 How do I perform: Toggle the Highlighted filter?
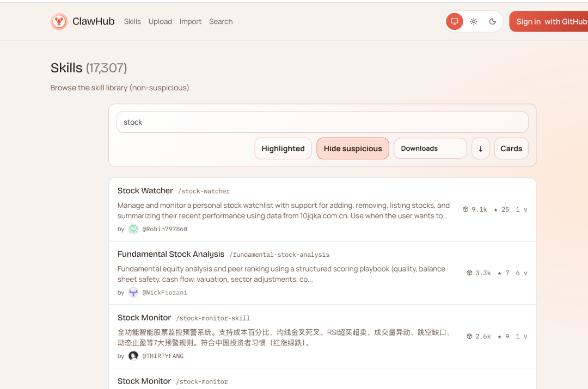pyautogui.click(x=283, y=149)
